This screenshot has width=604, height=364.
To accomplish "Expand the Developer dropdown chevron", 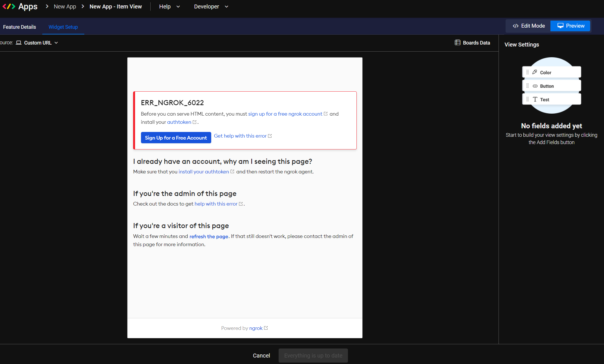I will pyautogui.click(x=226, y=7).
